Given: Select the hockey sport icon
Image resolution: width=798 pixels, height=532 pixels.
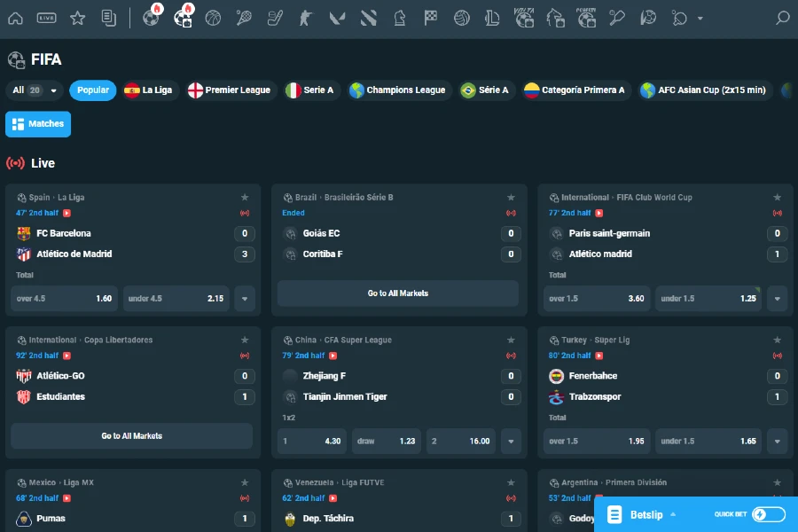Looking at the screenshot, I should tap(276, 17).
